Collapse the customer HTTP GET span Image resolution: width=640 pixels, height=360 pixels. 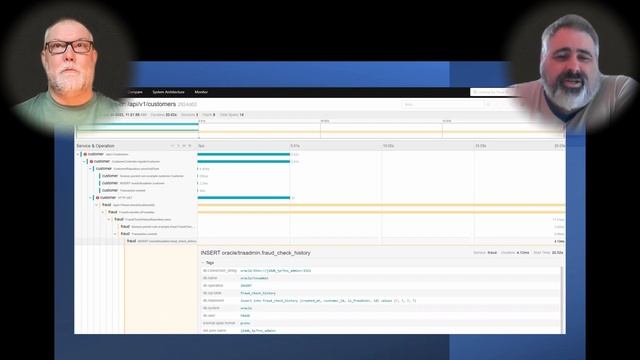point(91,198)
